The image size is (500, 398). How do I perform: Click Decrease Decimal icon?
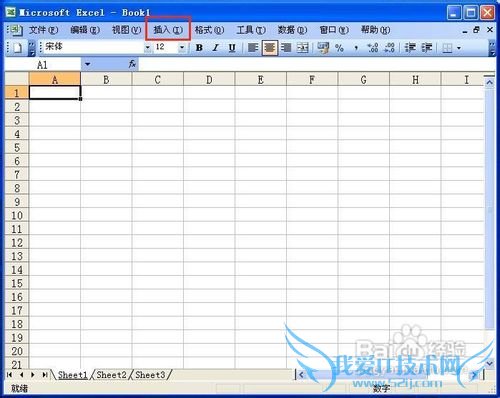tap(389, 48)
